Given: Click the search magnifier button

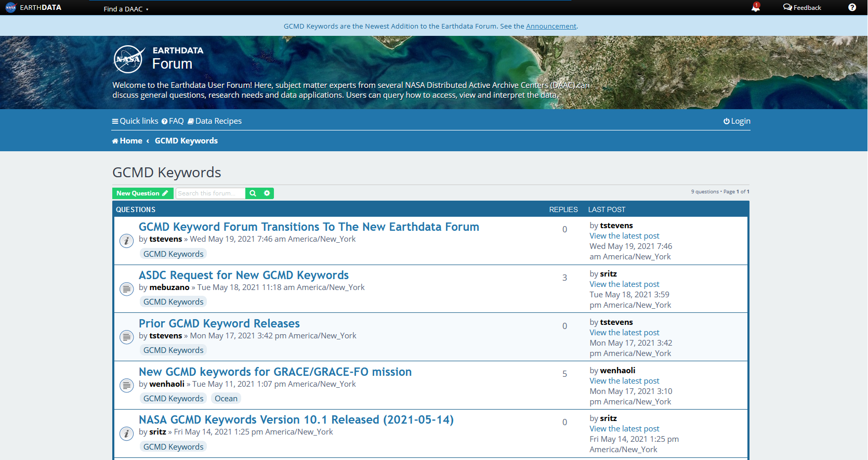Looking at the screenshot, I should click(253, 193).
